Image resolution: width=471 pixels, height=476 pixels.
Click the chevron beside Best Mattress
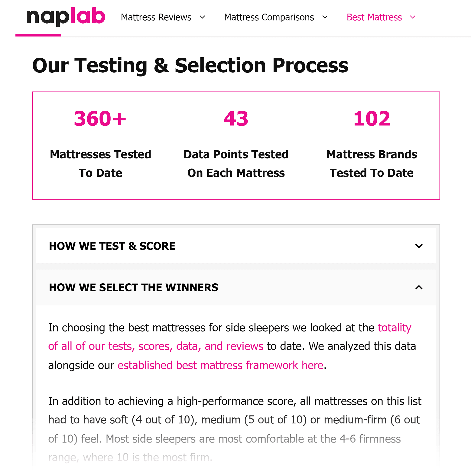(412, 17)
